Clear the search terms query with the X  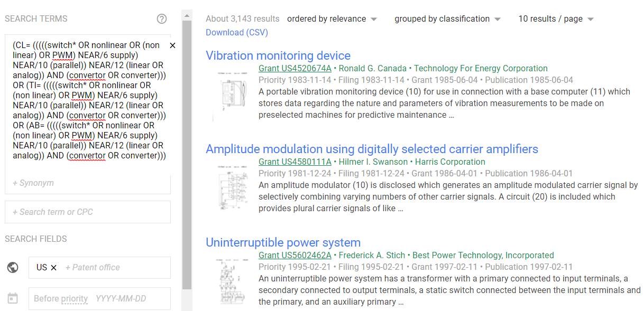click(172, 45)
